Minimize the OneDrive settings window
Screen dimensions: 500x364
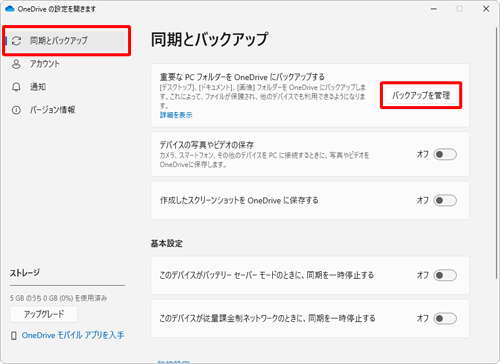434,9
